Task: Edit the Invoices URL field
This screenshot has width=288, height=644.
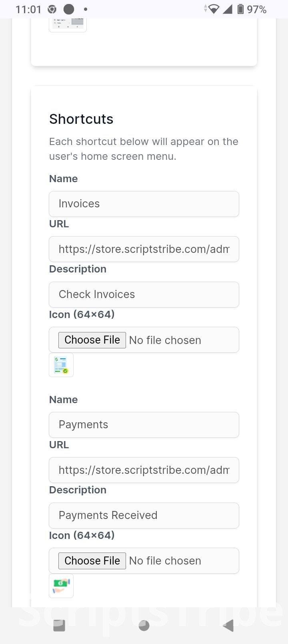Action: click(144, 249)
